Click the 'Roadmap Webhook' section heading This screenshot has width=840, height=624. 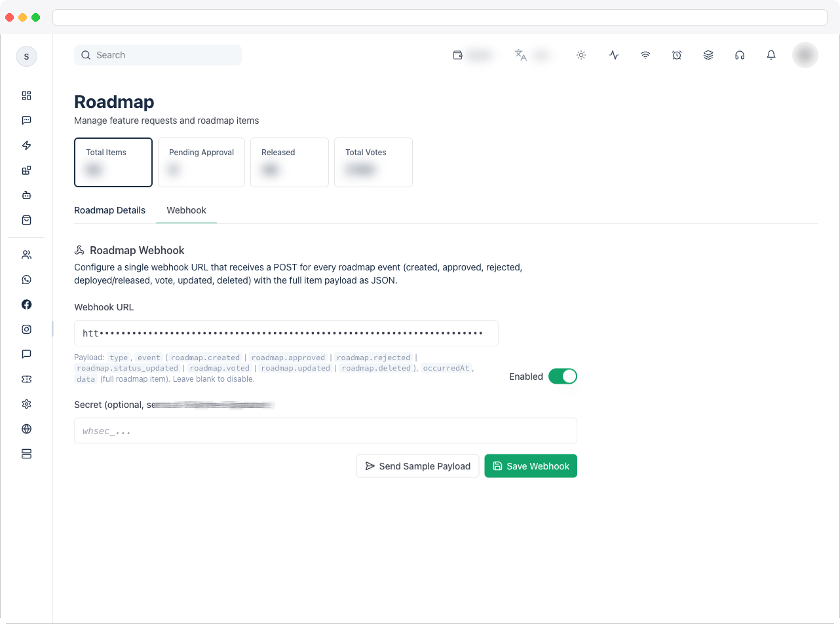click(137, 250)
